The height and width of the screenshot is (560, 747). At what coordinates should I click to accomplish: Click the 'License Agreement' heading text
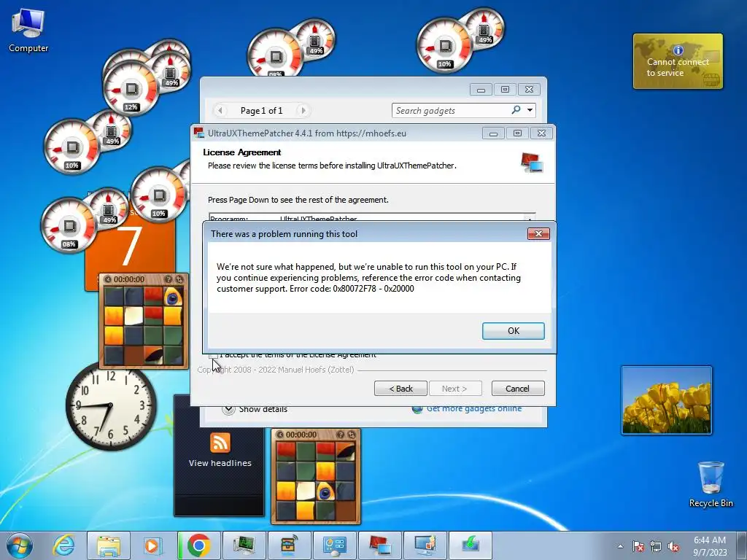coord(242,152)
